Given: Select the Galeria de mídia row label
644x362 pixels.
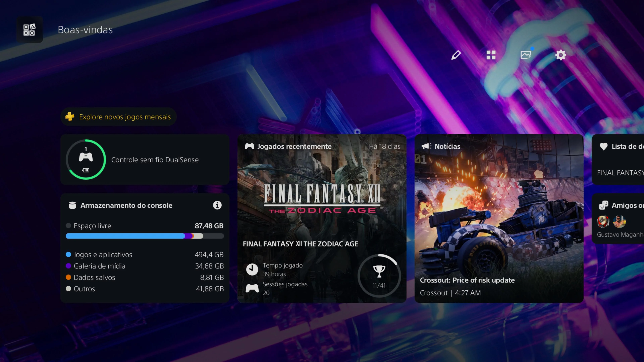Looking at the screenshot, I should [x=99, y=266].
